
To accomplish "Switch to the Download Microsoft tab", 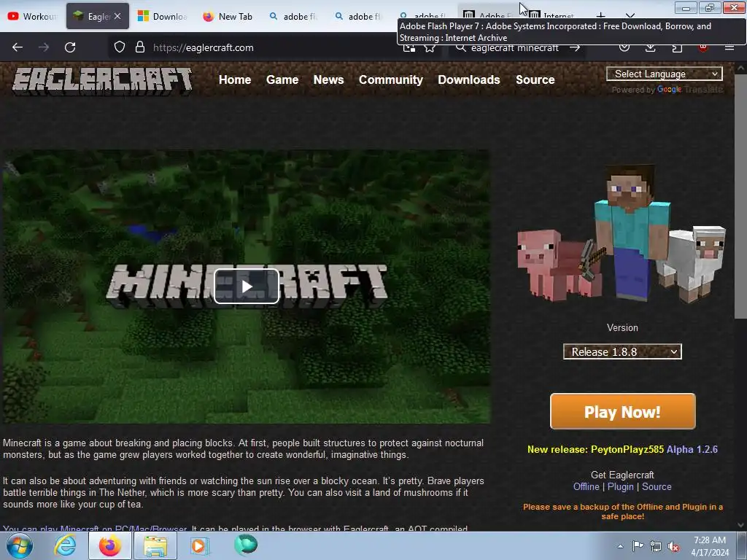I will [162, 16].
